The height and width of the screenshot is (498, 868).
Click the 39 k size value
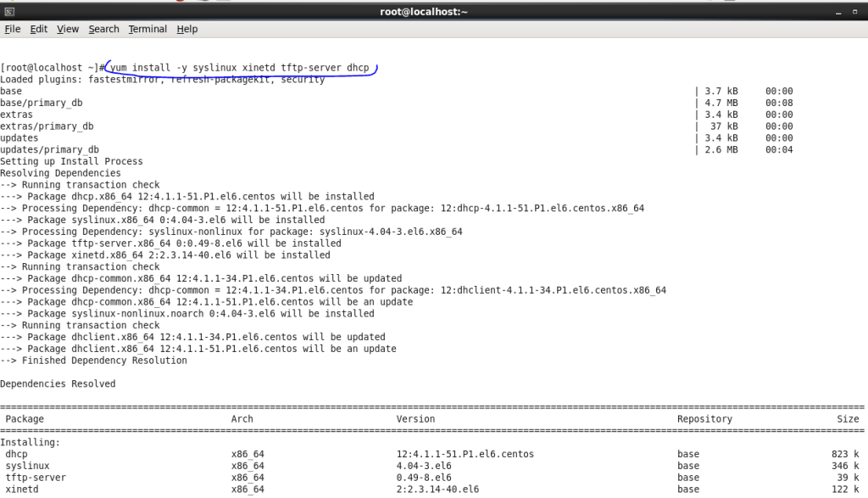point(848,478)
